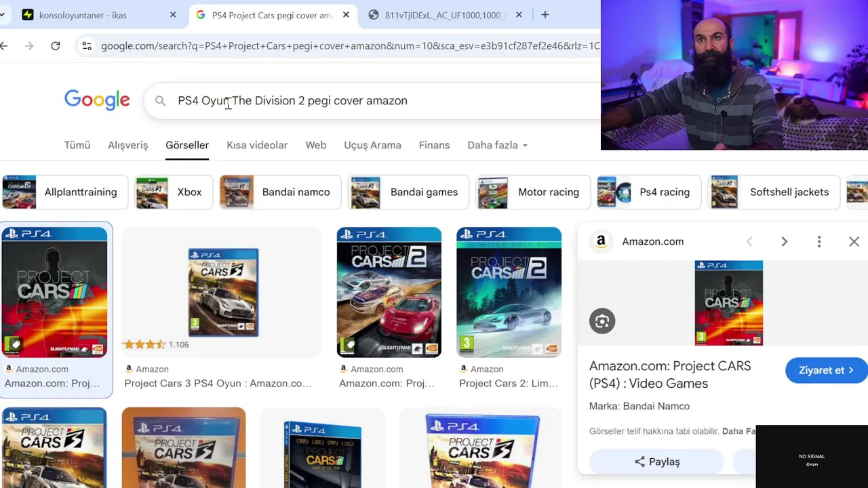The image size is (868, 488).
Task: Open a new browser tab with plus icon
Action: click(545, 14)
